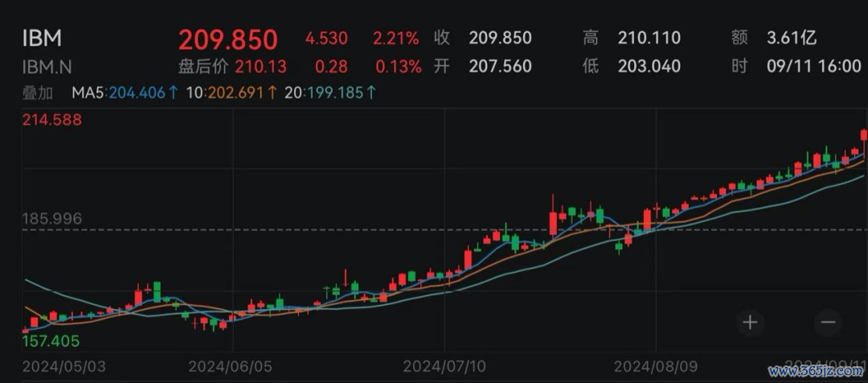Open the 叠加 overlay option

(x=38, y=93)
